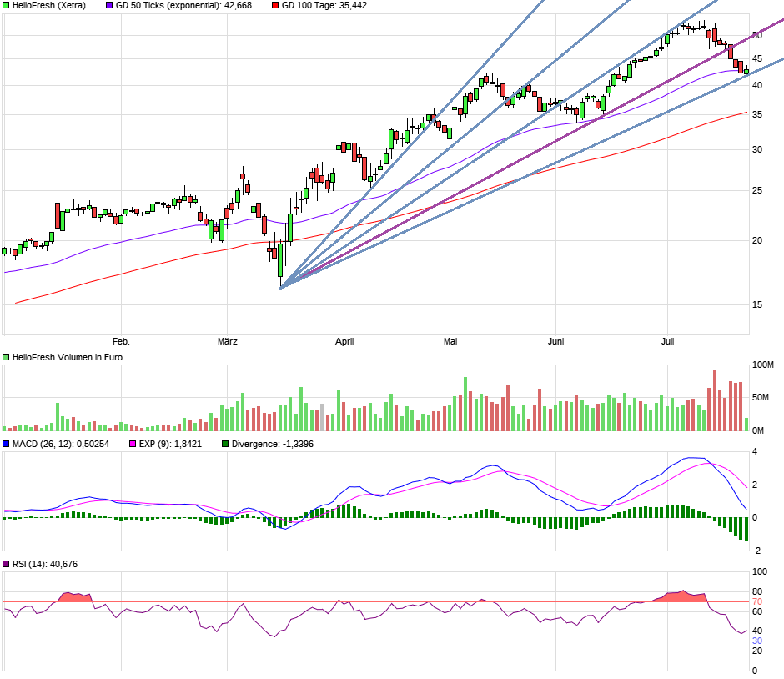Image resolution: width=784 pixels, height=679 pixels.
Task: Select the HelloFresh Volumen in Euro label
Action: [68, 357]
